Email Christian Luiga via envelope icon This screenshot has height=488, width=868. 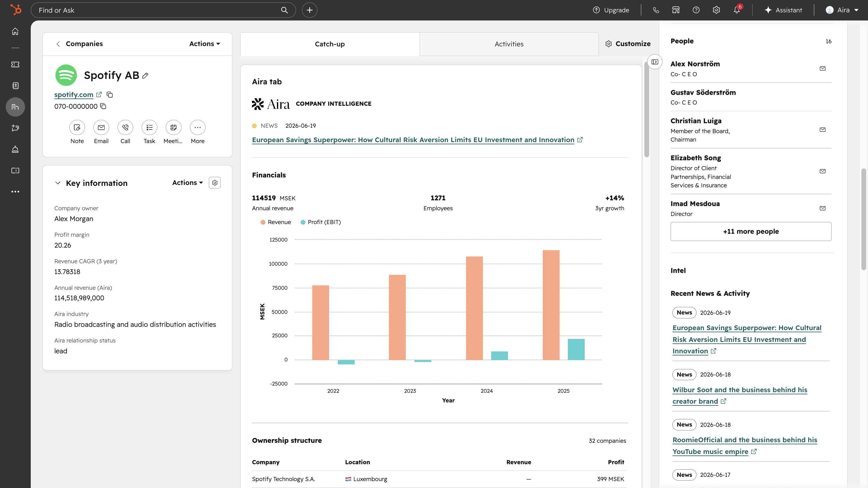coord(822,130)
